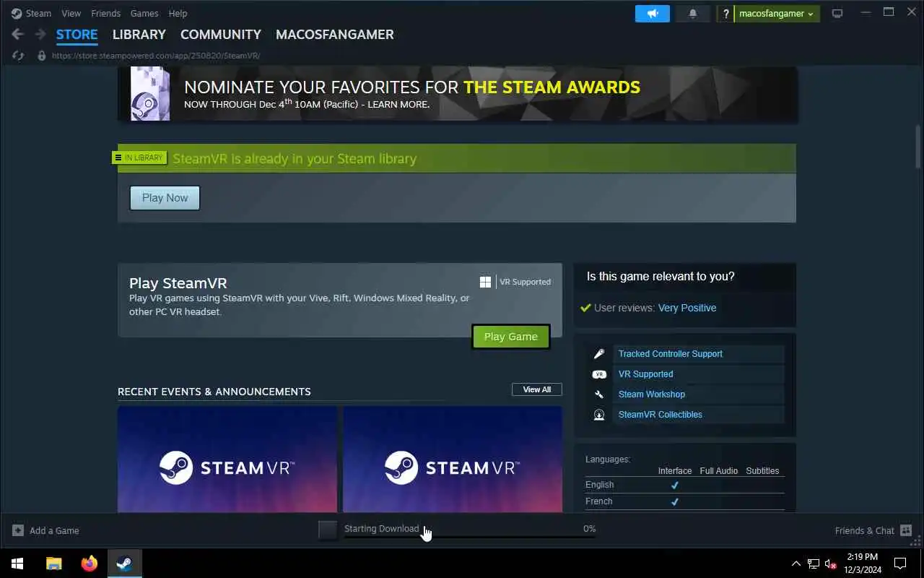Screen dimensions: 924x578
Task: Show hidden tray icons chevron
Action: (796, 564)
